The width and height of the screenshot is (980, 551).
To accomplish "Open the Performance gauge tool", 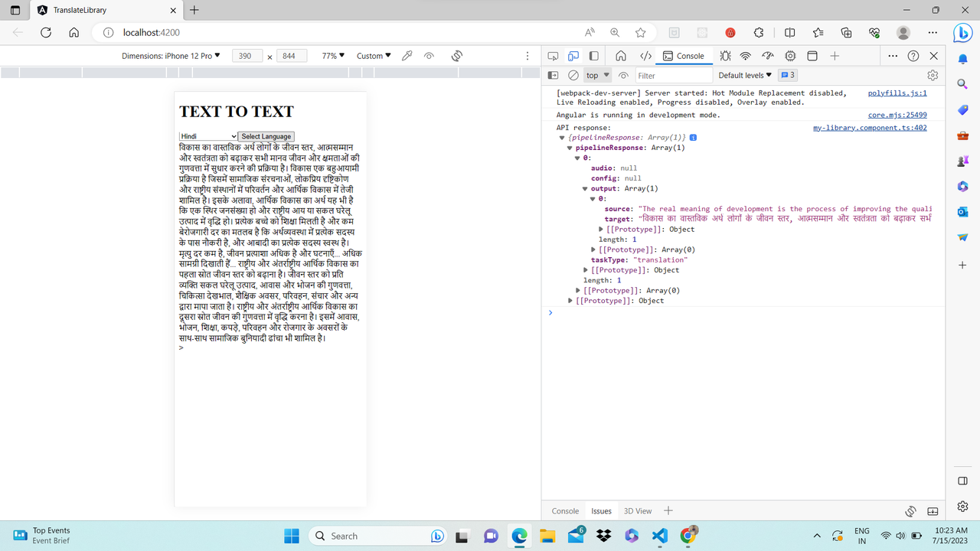I will pos(768,56).
